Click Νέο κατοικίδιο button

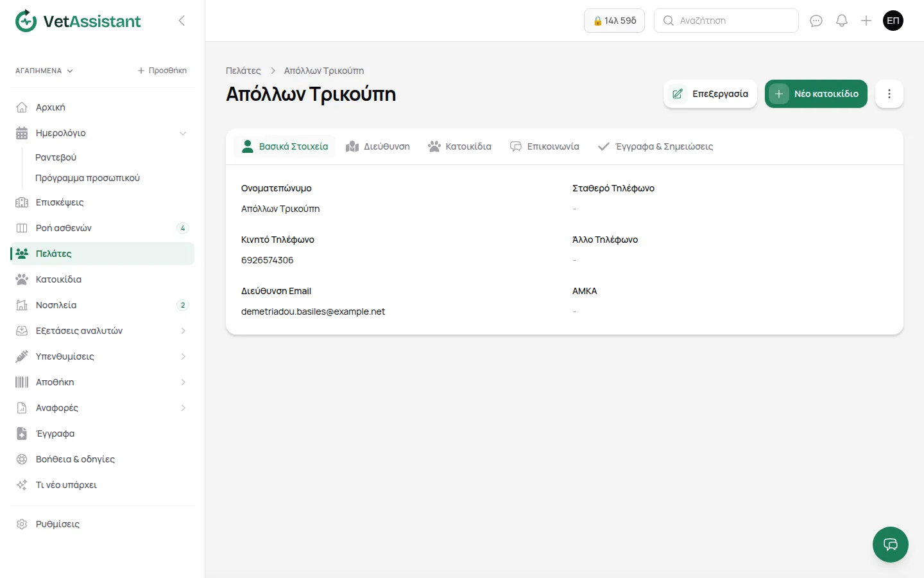click(816, 94)
